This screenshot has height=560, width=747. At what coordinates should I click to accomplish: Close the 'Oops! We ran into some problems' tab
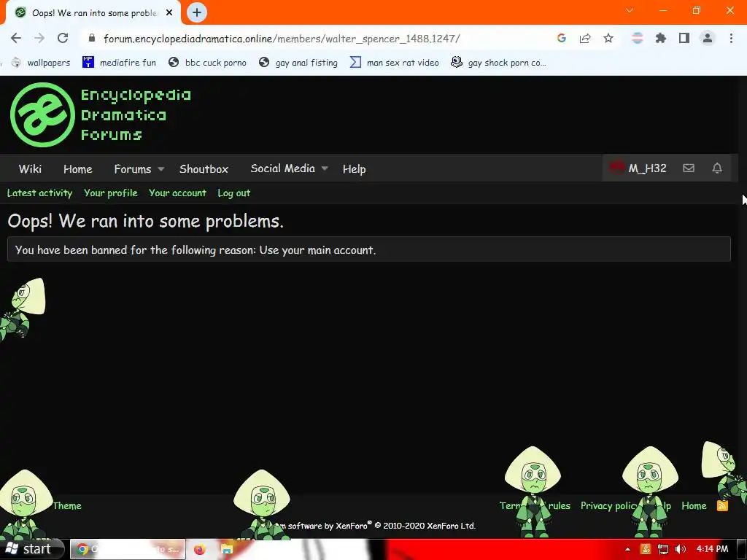click(x=169, y=13)
